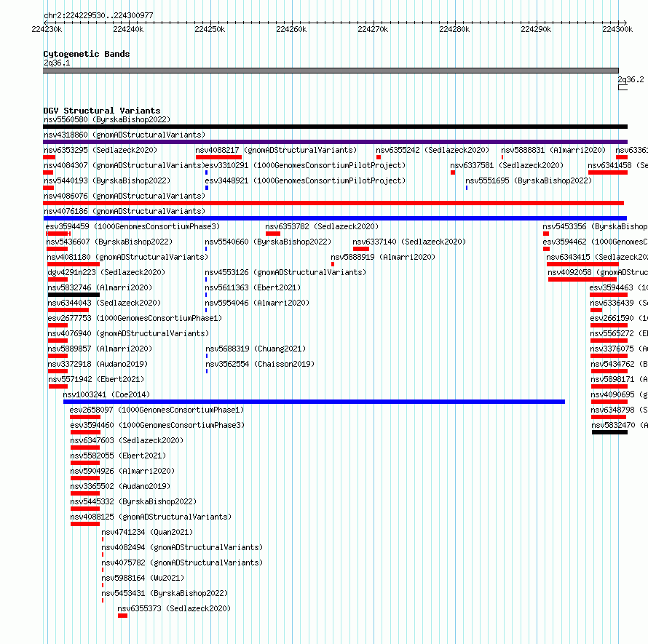Open nsv5551695 (ByrskaBishop2022) variant
This screenshot has height=644, width=648.
(x=529, y=180)
